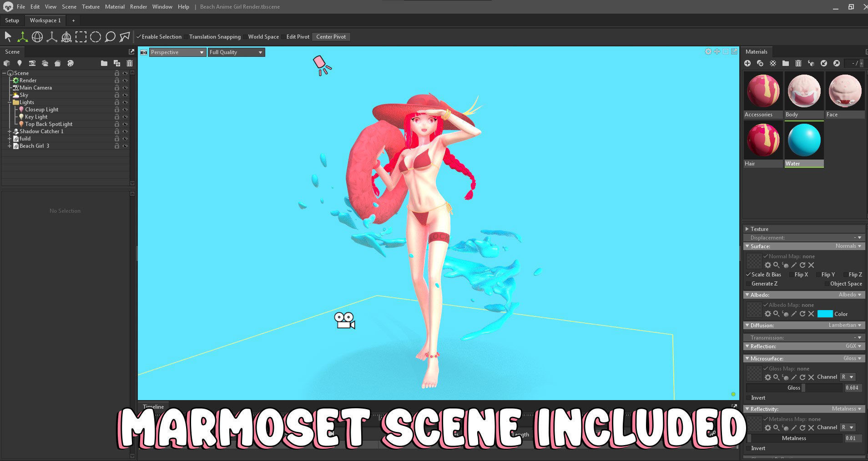
Task: Open the Full Quality dropdown
Action: click(x=236, y=52)
